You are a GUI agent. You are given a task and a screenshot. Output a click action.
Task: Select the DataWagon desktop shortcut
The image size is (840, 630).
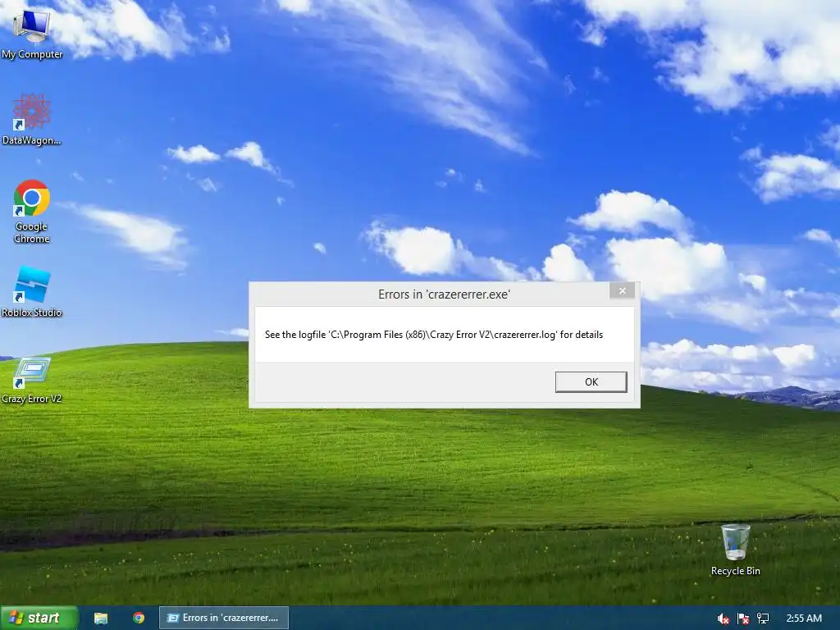point(32,119)
